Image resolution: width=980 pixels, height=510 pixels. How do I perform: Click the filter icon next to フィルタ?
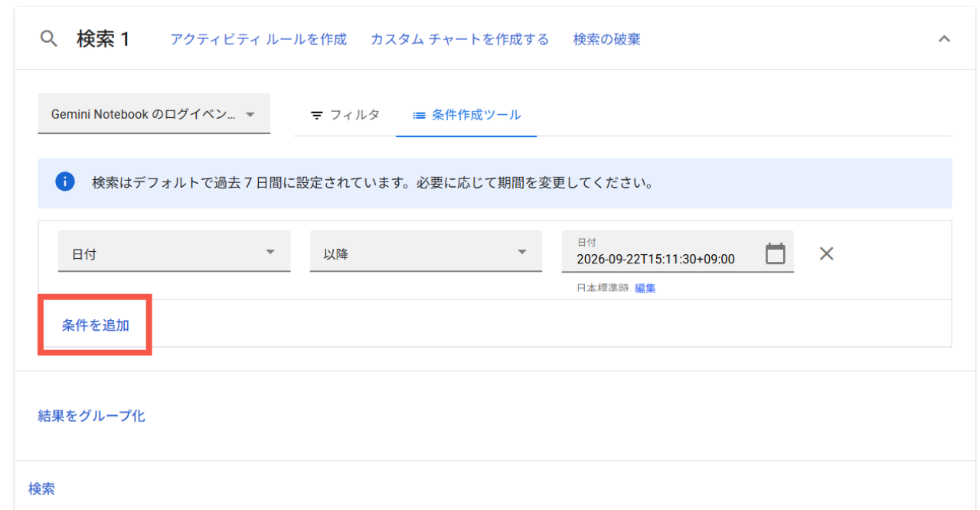tap(316, 116)
